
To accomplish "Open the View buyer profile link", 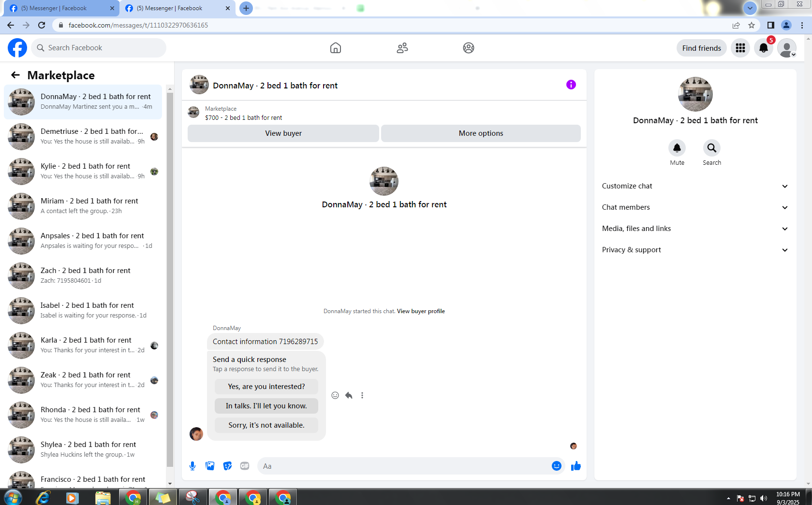I will [x=421, y=311].
